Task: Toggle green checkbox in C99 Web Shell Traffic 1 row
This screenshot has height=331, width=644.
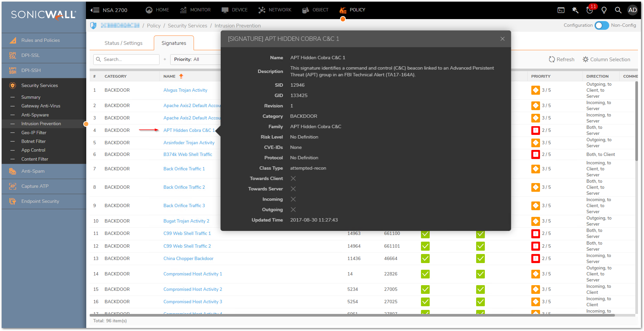Action: click(425, 234)
